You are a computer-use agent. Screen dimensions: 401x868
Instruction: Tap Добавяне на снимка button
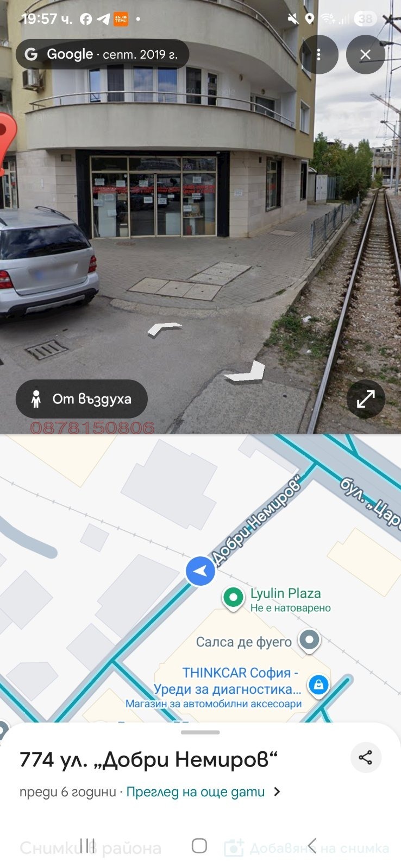coord(306,848)
